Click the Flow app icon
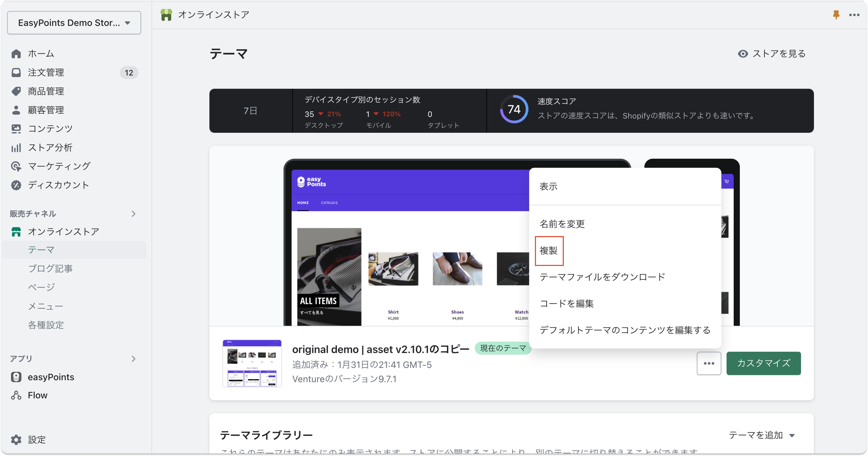The height and width of the screenshot is (456, 868). coord(16,395)
